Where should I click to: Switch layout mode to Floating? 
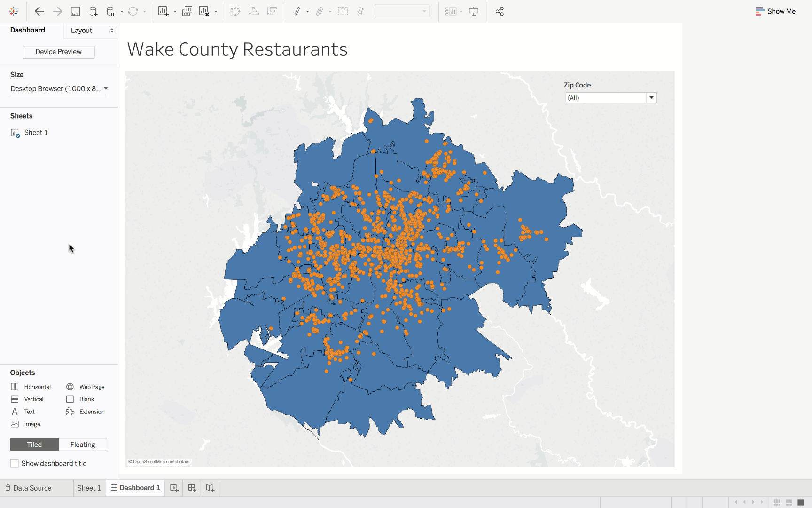point(83,444)
